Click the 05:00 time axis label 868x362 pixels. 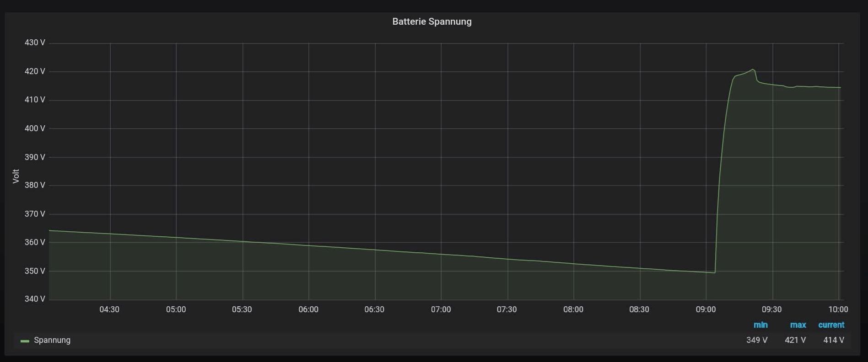coord(176,309)
